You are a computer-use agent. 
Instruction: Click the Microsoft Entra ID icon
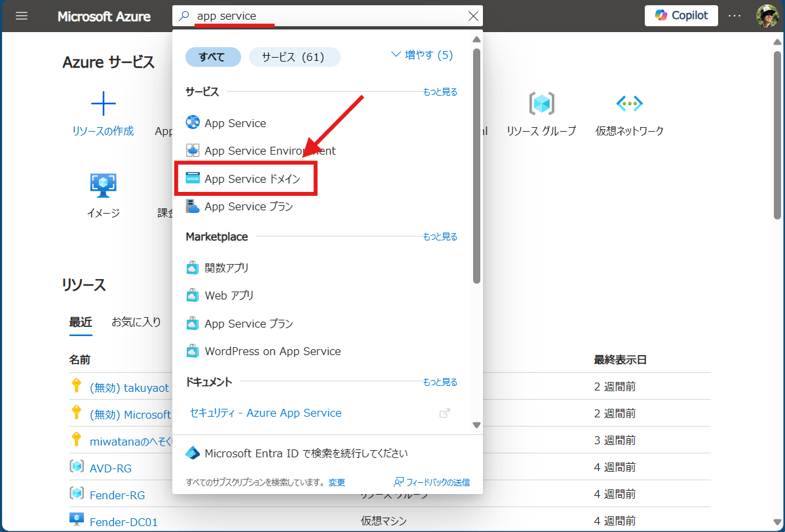(193, 453)
